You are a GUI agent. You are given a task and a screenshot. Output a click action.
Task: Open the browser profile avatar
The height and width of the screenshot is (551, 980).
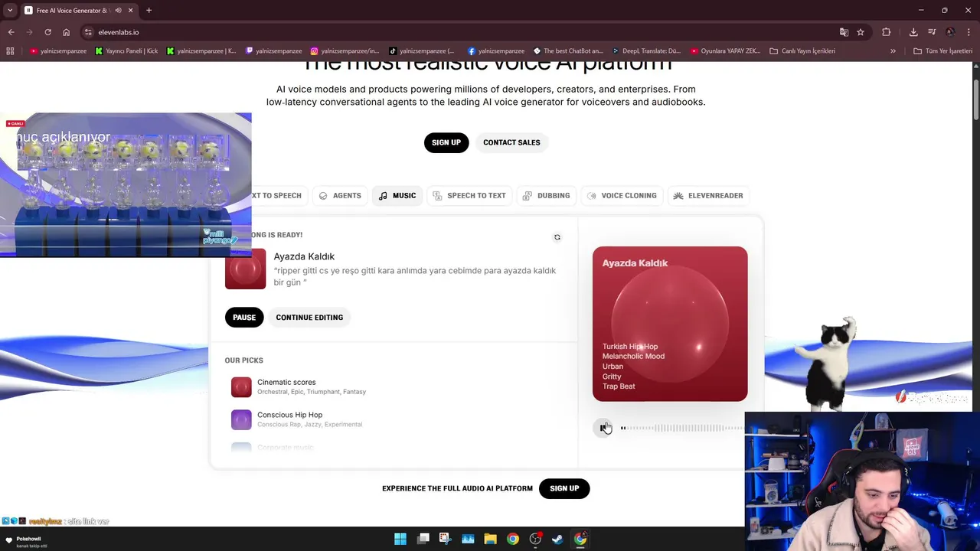(950, 32)
